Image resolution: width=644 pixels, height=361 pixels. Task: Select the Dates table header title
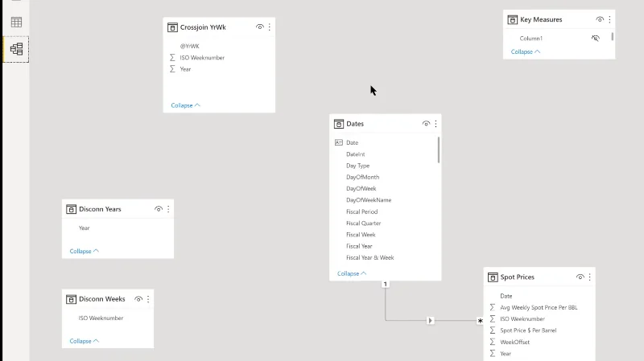pos(355,124)
